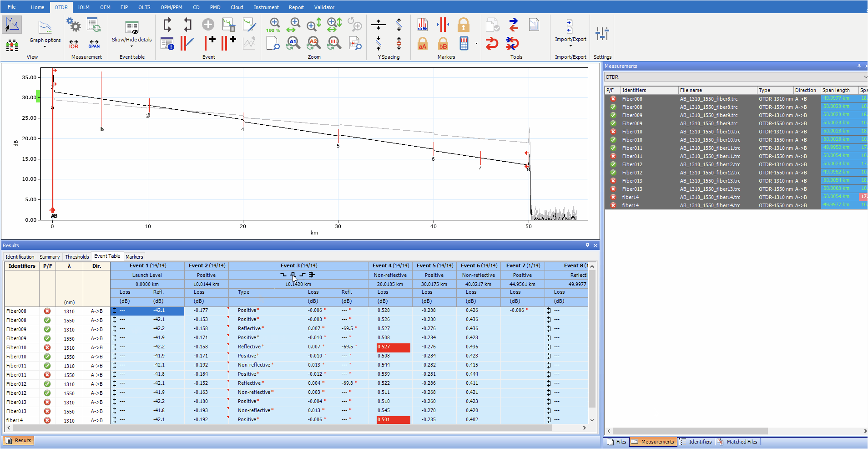This screenshot has height=449, width=868.
Task: Toggle the lock markers padlock icon
Action: (x=464, y=25)
